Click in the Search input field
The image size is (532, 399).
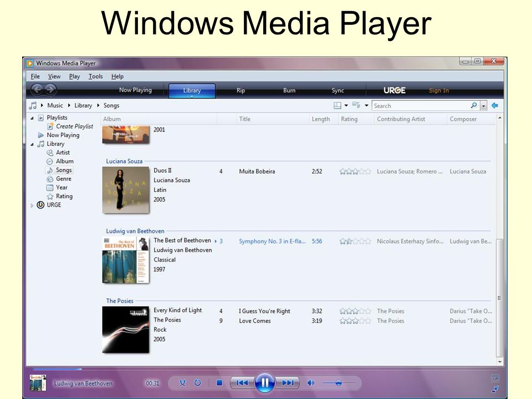tap(421, 106)
